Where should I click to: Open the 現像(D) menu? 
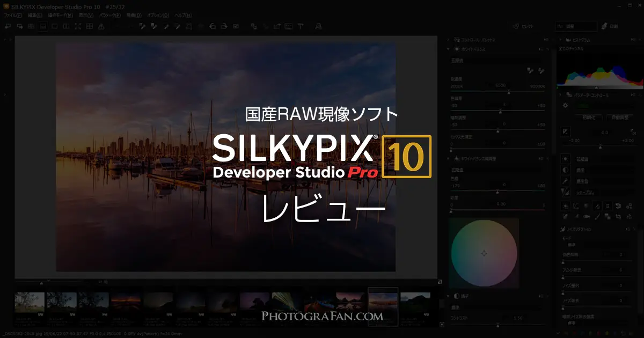pyautogui.click(x=134, y=16)
